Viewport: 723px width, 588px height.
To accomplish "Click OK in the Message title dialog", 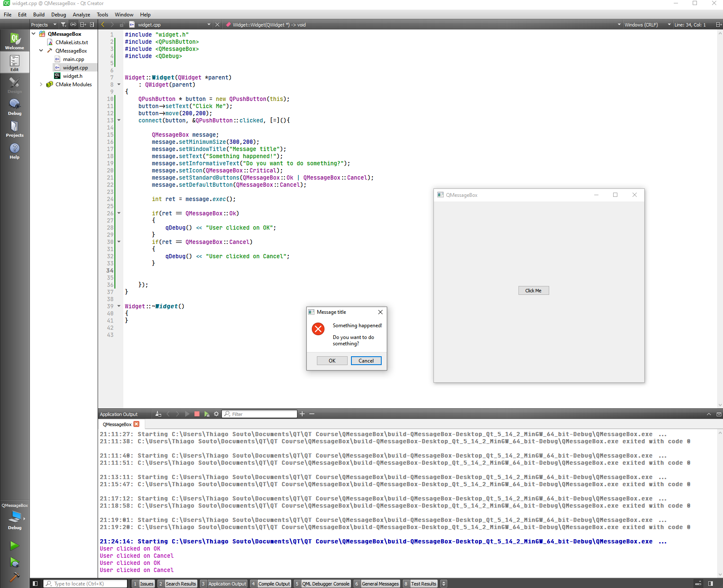I will [332, 360].
